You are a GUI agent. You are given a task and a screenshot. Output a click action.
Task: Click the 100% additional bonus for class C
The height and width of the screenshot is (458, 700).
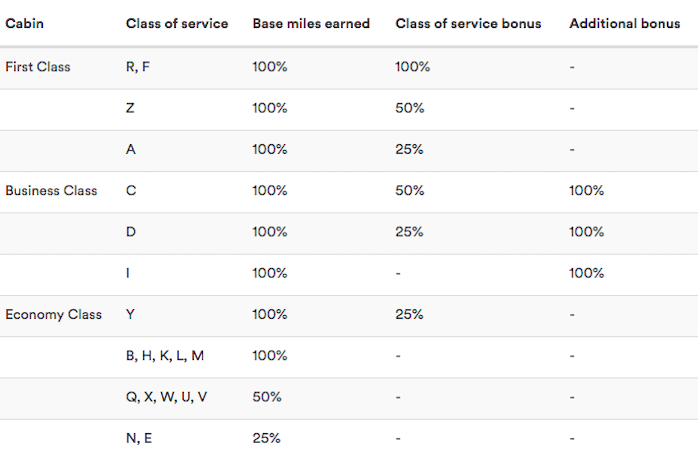587,191
